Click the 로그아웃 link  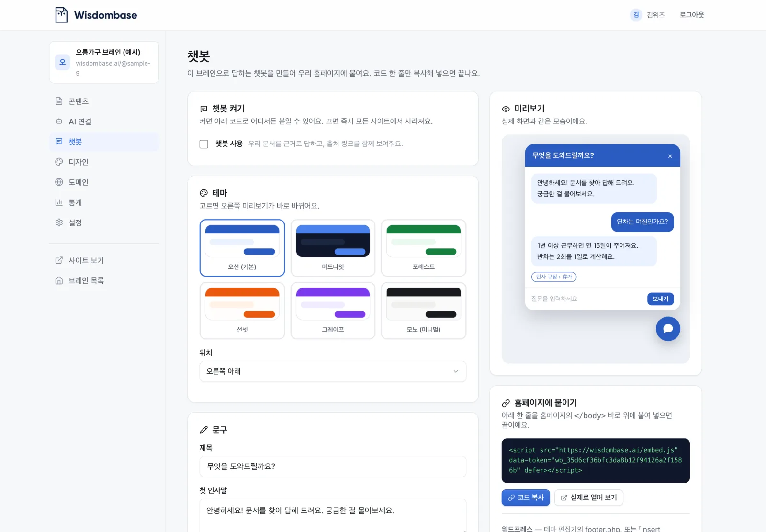(692, 15)
